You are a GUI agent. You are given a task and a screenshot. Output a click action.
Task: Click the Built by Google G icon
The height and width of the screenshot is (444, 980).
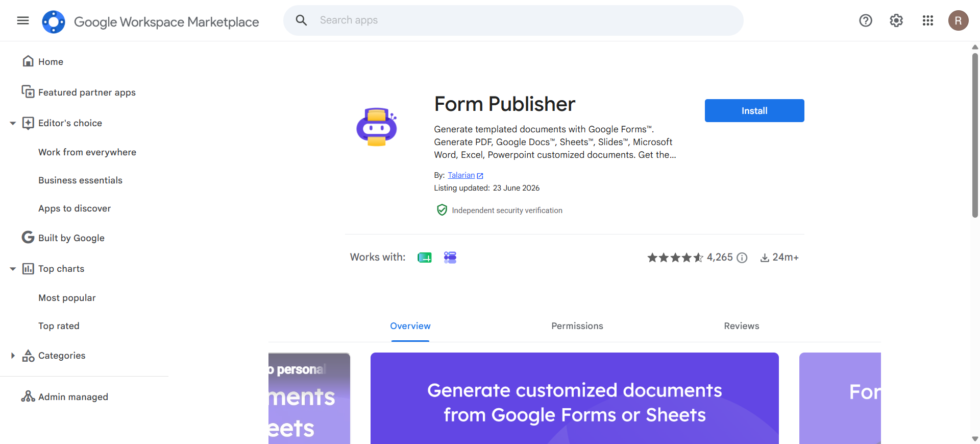point(28,238)
